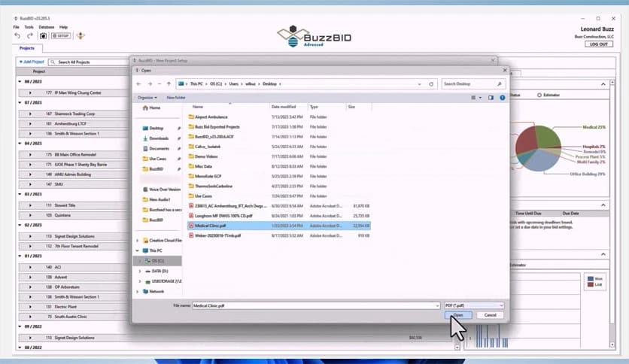This screenshot has width=629, height=364.
Task: Expand the Network tree node
Action: pyautogui.click(x=138, y=292)
